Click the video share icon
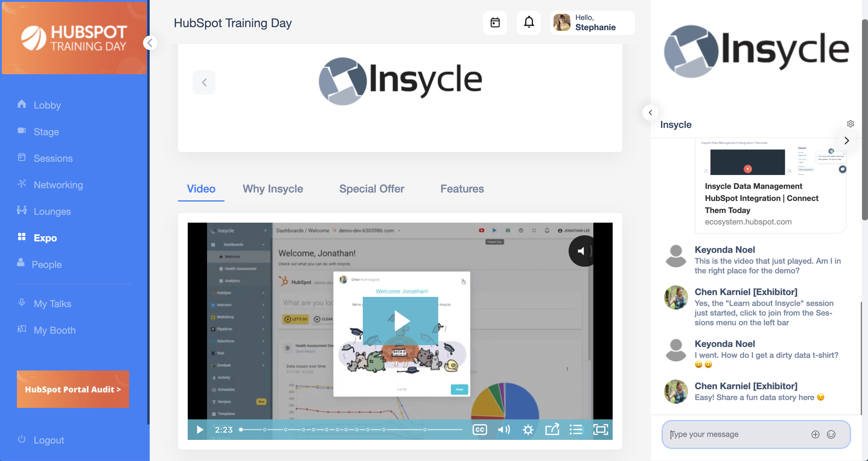This screenshot has width=868, height=461. [552, 429]
